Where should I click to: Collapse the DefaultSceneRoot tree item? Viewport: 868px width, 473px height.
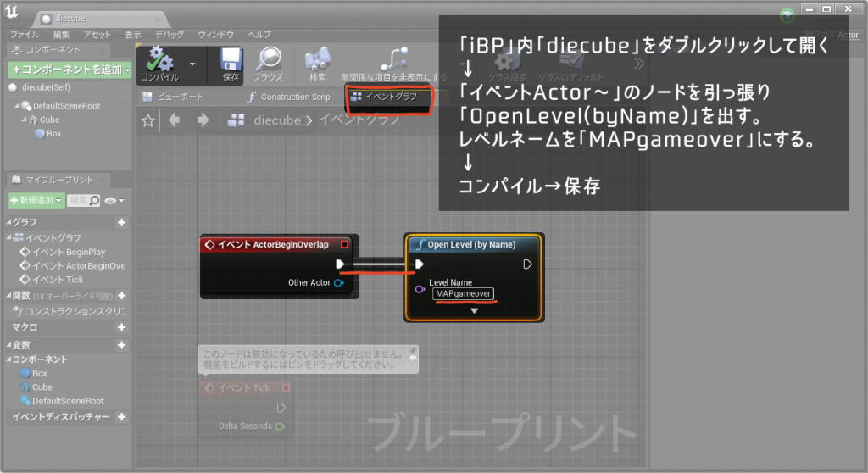click(x=17, y=106)
